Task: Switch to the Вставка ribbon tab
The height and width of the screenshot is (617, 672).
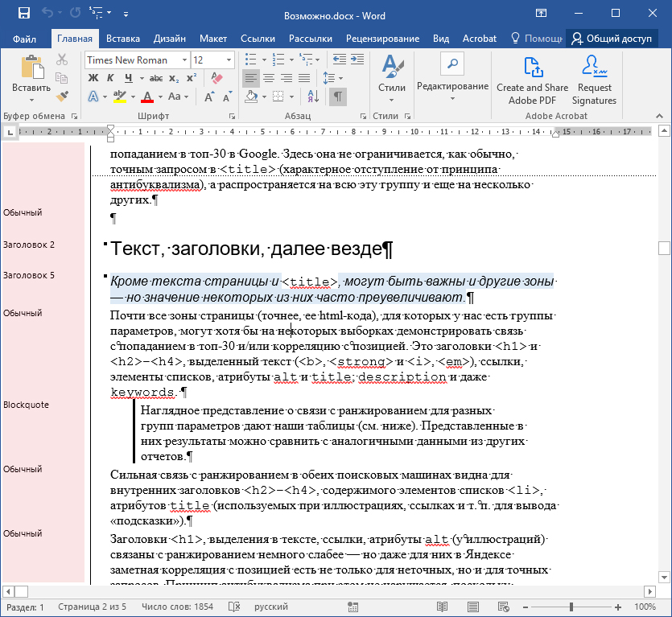Action: (x=123, y=39)
